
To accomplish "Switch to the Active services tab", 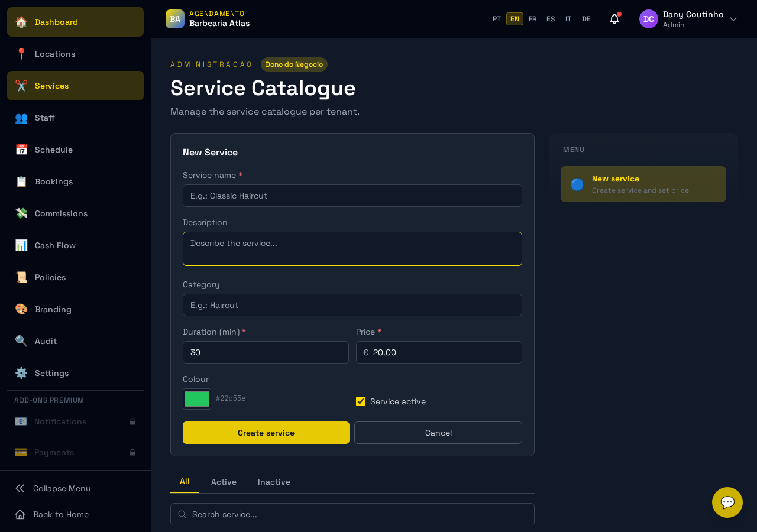I will click(224, 482).
